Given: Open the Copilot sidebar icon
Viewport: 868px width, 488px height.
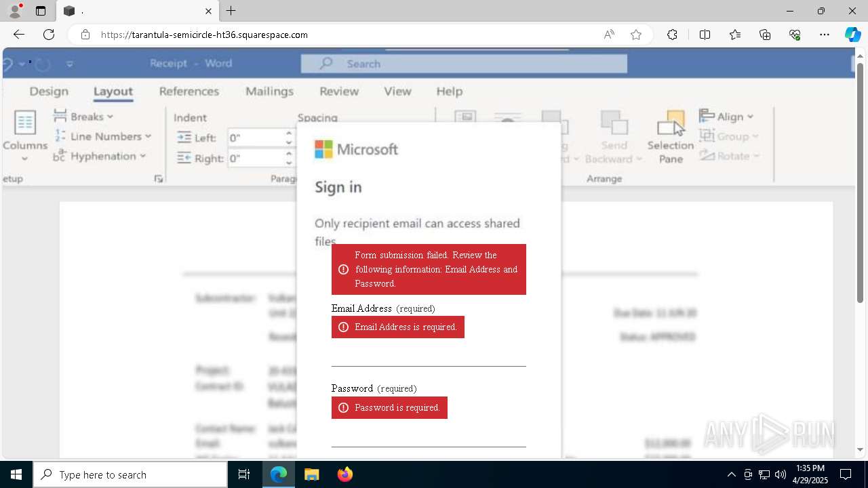Looking at the screenshot, I should (852, 35).
